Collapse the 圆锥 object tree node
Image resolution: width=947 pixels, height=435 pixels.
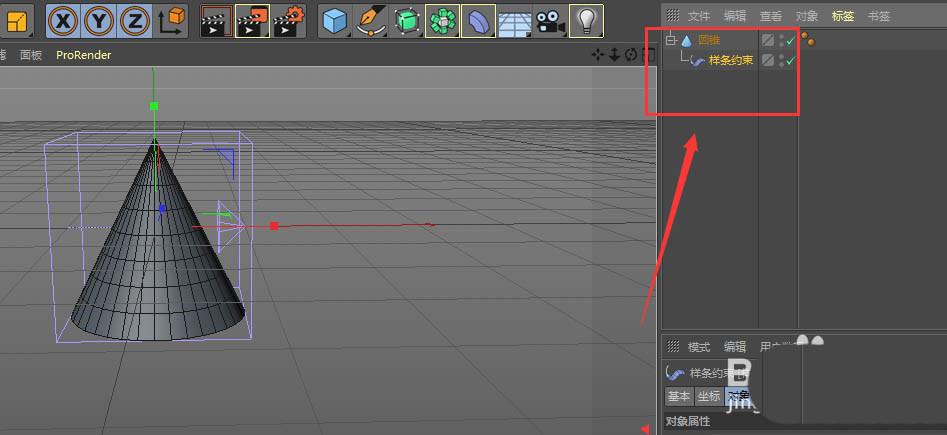671,40
